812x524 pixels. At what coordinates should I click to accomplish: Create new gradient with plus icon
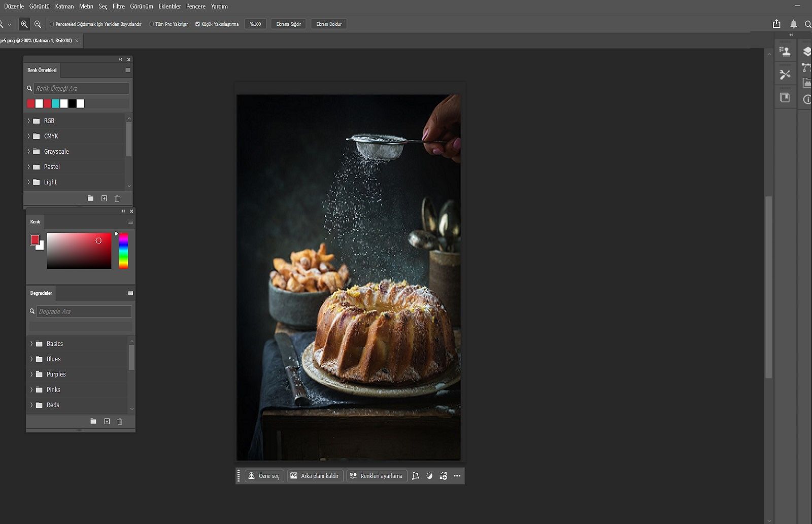tap(107, 421)
